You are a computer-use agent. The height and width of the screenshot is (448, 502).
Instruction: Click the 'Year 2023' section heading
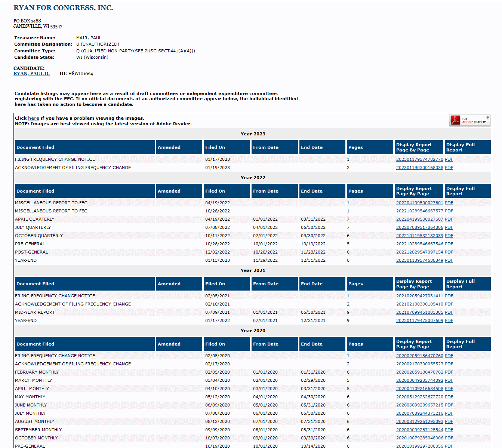pos(253,134)
